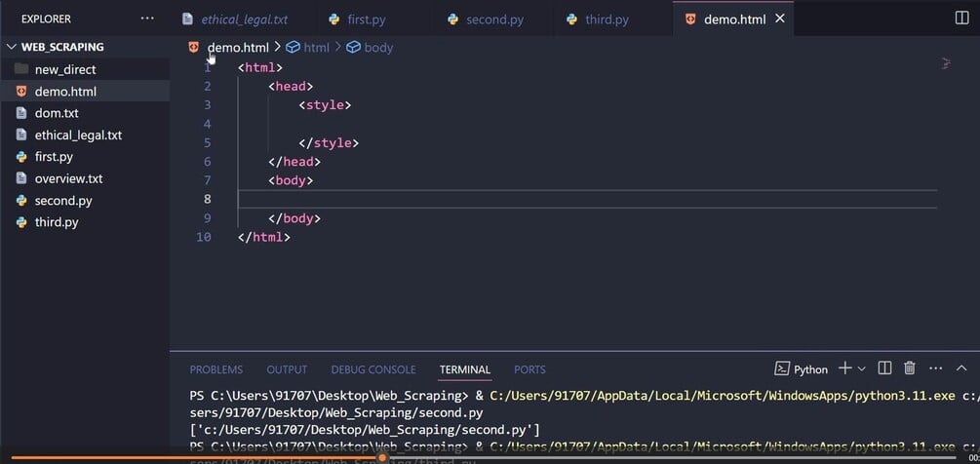
Task: Maximize the panel with the up chevron
Action: coord(960,368)
